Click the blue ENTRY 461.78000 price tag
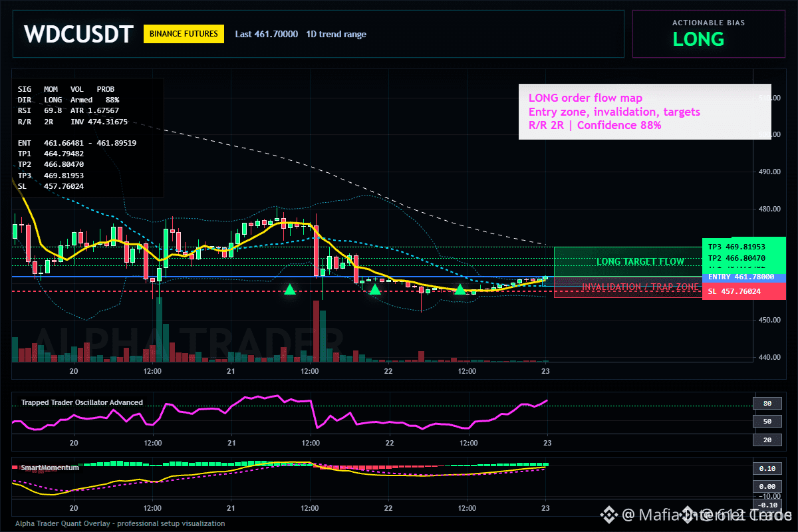The width and height of the screenshot is (798, 532). point(743,277)
